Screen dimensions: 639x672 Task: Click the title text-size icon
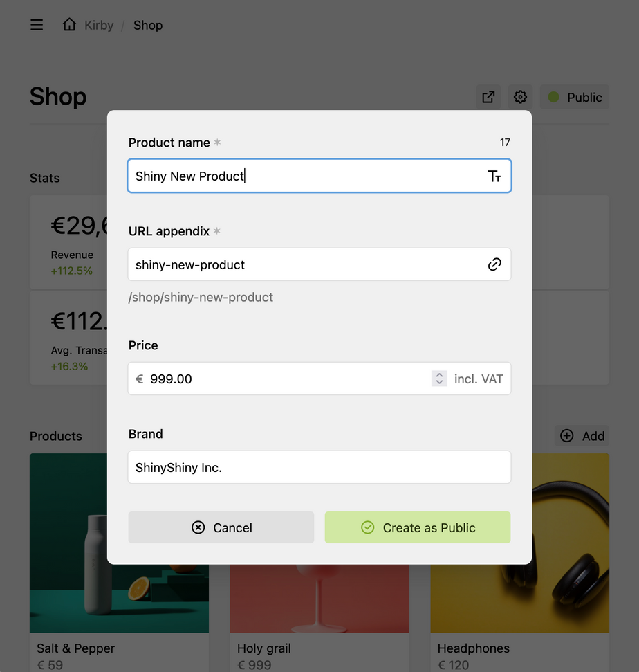pyautogui.click(x=494, y=176)
